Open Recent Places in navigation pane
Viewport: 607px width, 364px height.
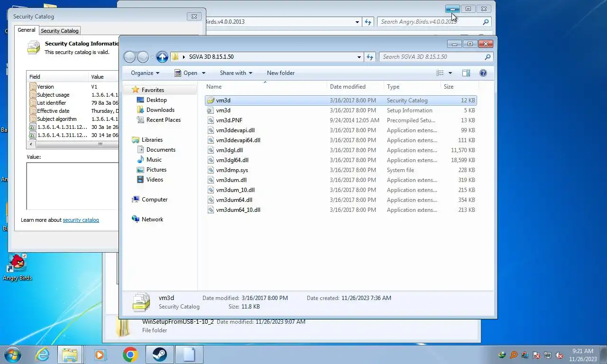[164, 120]
